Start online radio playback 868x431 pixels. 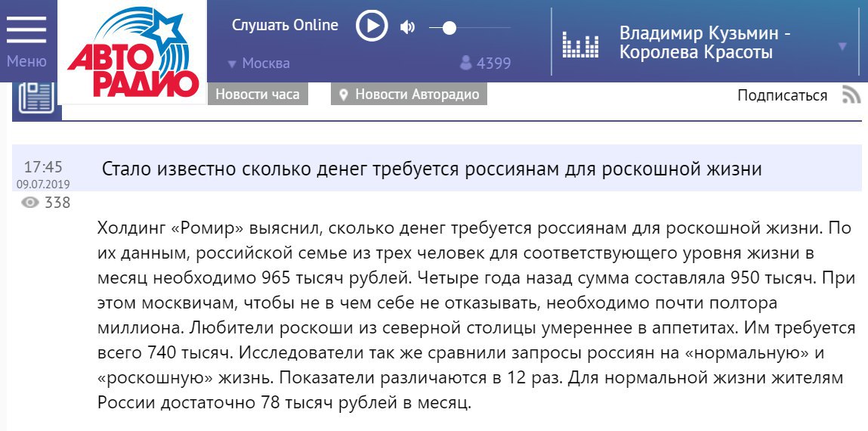372,26
